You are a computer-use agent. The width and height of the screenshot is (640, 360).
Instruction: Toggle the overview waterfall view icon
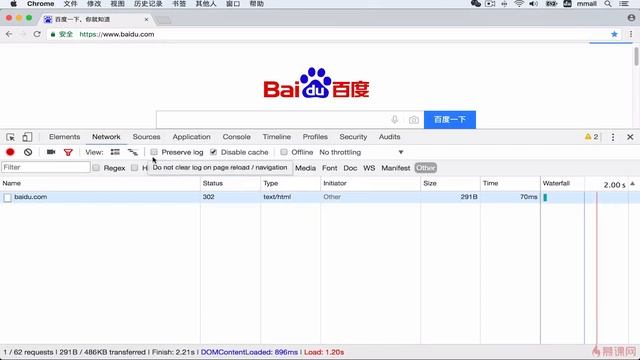(x=133, y=152)
